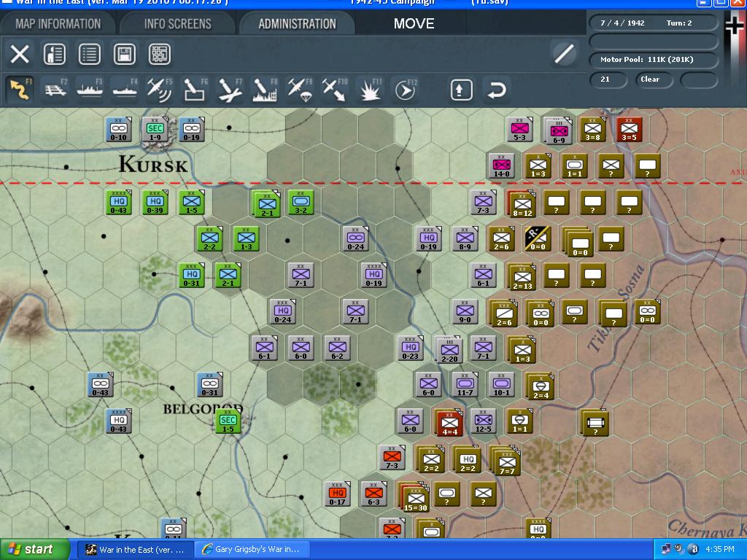
Task: Select the Move mode (F1) icon
Action: pyautogui.click(x=20, y=89)
